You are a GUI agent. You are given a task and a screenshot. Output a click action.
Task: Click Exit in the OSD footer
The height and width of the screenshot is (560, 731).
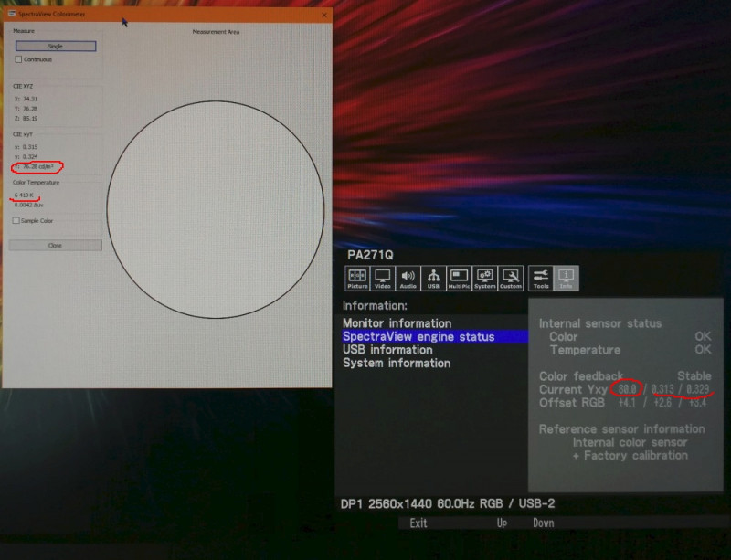pos(418,523)
